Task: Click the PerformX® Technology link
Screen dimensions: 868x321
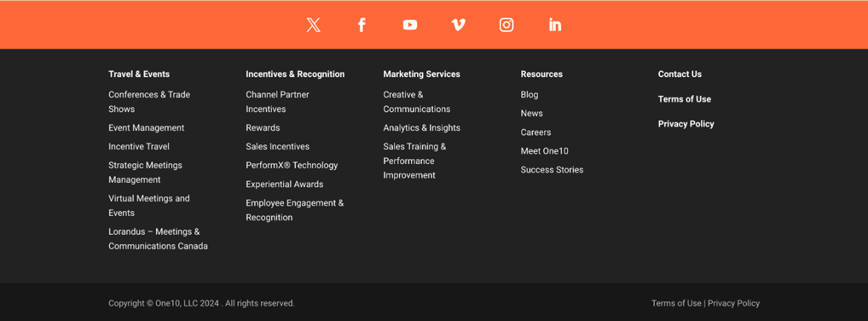Action: 292,165
